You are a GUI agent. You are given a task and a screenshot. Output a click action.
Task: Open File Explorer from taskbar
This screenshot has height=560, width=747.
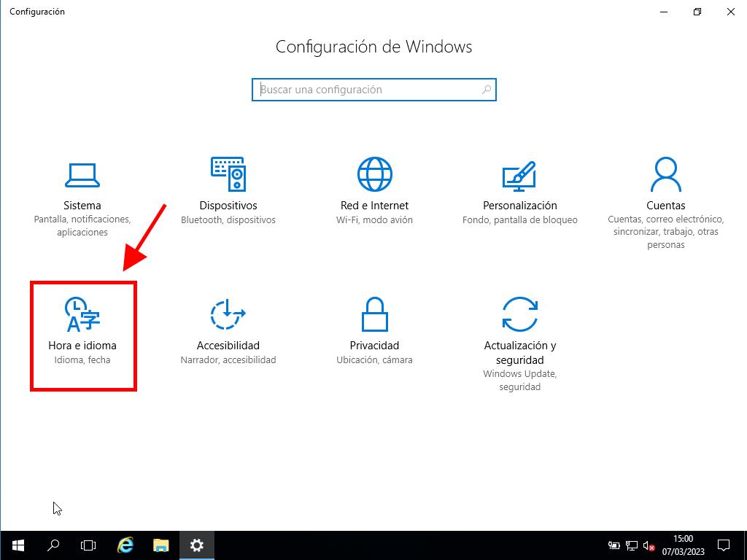click(161, 545)
